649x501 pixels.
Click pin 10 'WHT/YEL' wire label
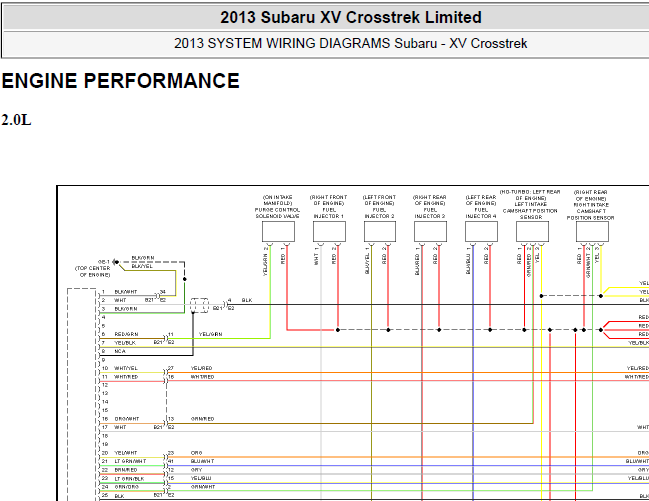126,368
